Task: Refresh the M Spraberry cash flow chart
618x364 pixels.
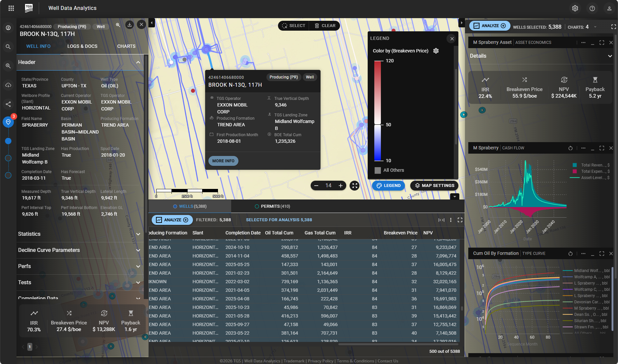Action: click(571, 148)
